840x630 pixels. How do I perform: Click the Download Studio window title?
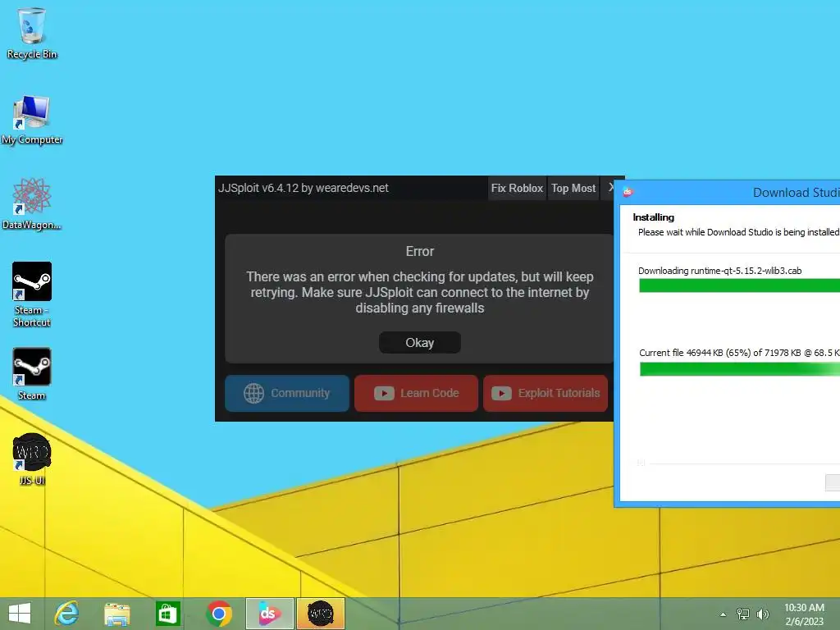[x=796, y=192]
